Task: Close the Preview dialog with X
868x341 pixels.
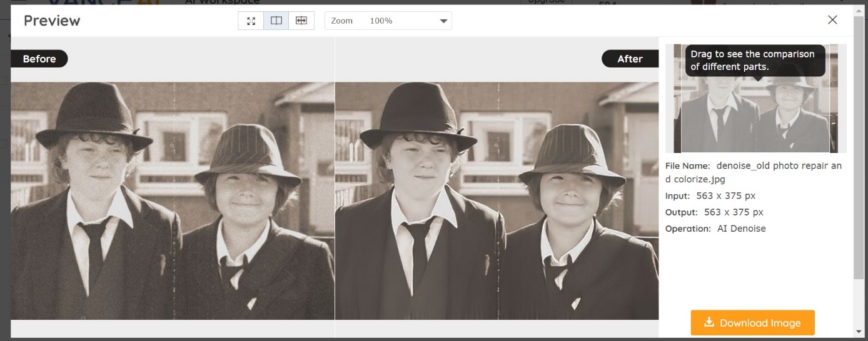Action: click(x=832, y=20)
